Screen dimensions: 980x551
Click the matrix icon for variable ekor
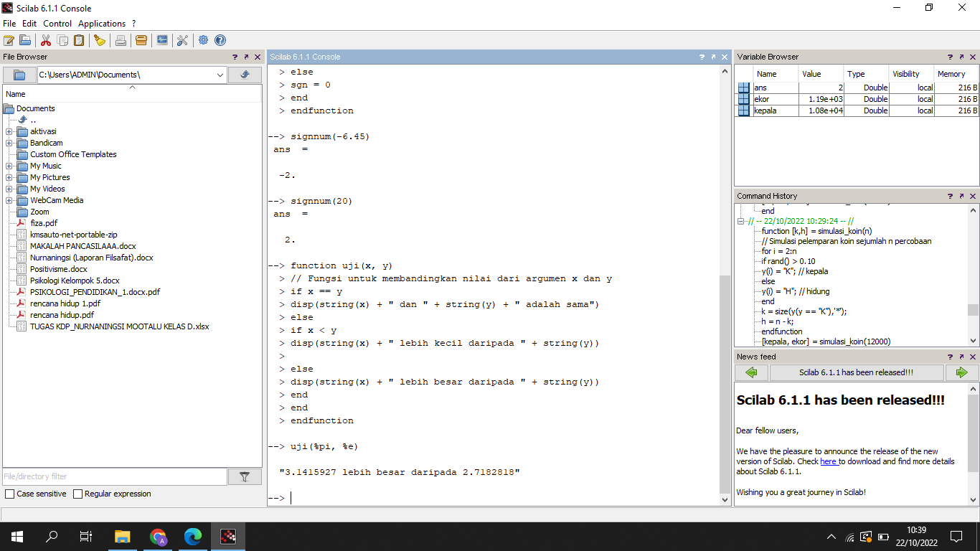744,99
